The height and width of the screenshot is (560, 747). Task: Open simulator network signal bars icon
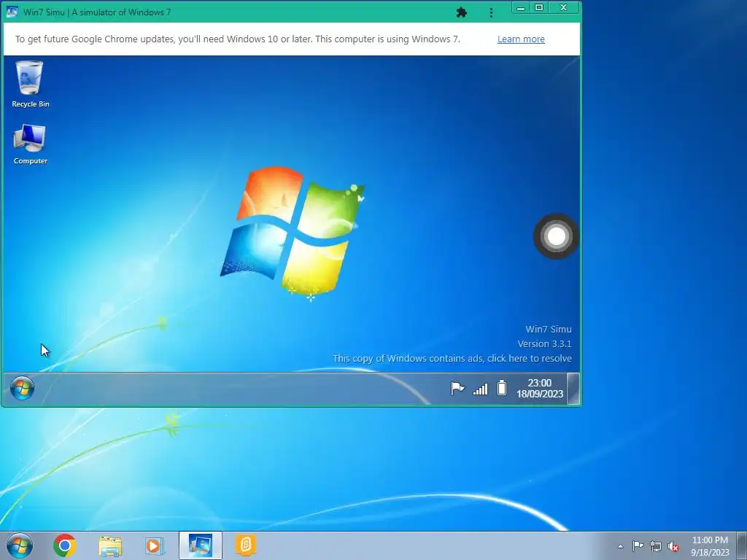(x=480, y=389)
